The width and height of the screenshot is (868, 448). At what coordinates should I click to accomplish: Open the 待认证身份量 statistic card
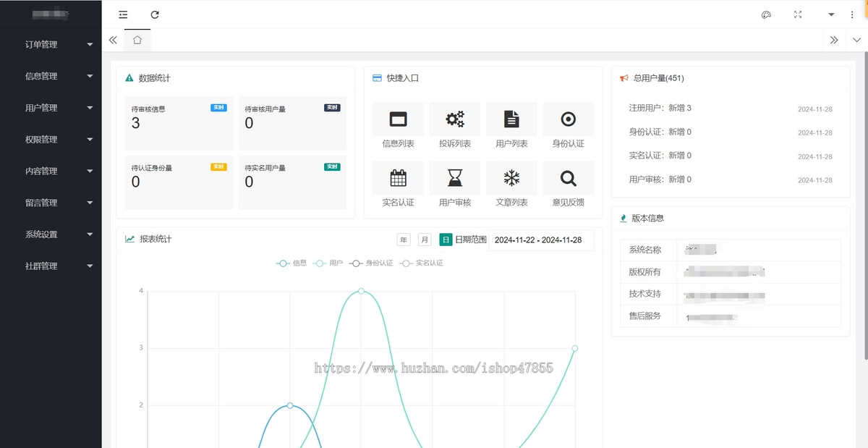point(179,182)
